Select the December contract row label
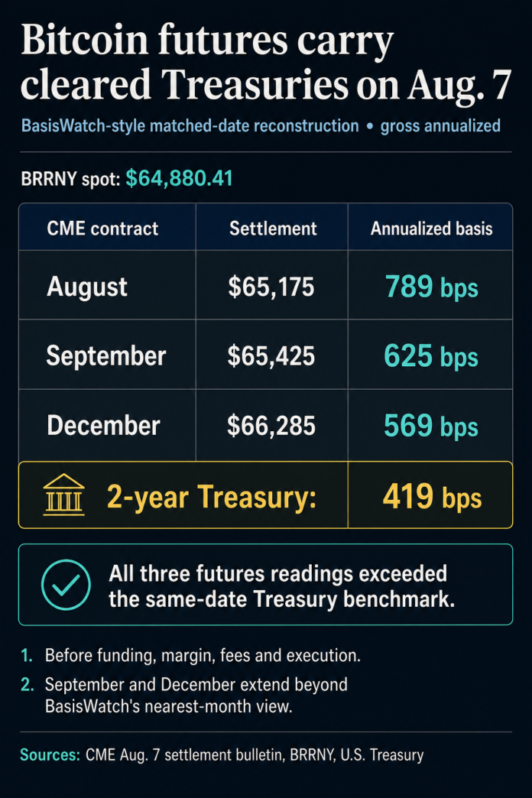The width and height of the screenshot is (532, 798). click(103, 425)
